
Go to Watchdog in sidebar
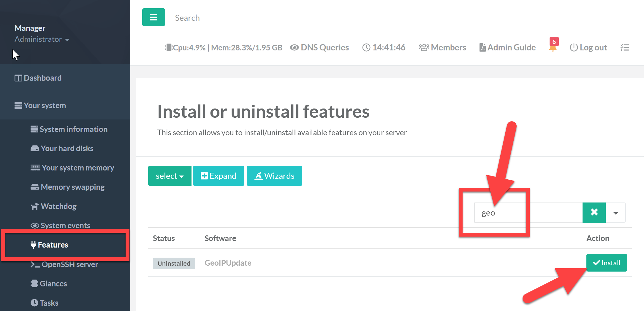(58, 206)
